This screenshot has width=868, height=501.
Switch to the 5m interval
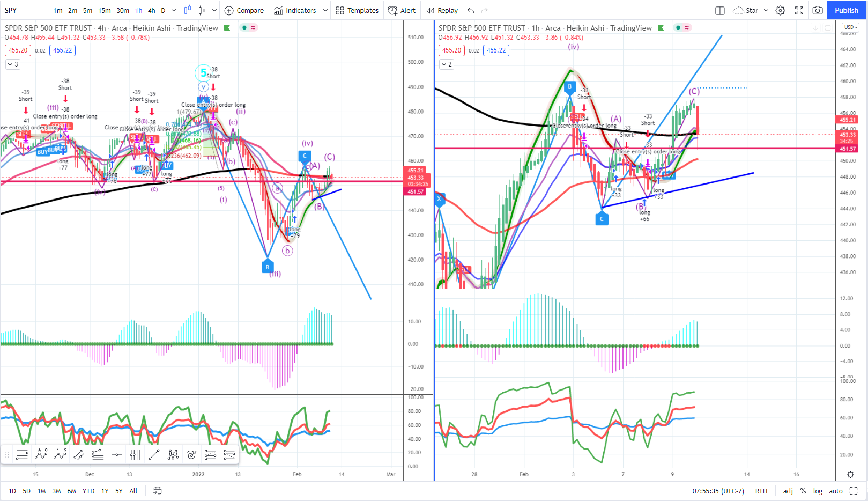[87, 10]
